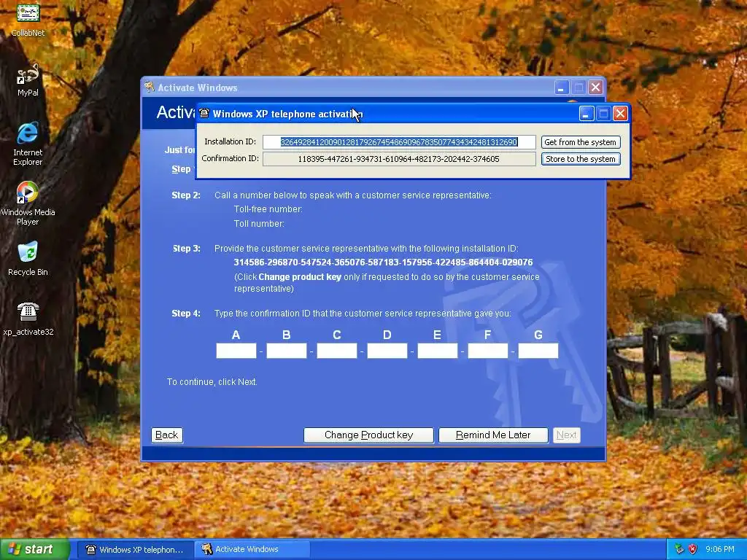Image resolution: width=747 pixels, height=560 pixels.
Task: Click the confirmation ID box C
Action: click(x=337, y=351)
